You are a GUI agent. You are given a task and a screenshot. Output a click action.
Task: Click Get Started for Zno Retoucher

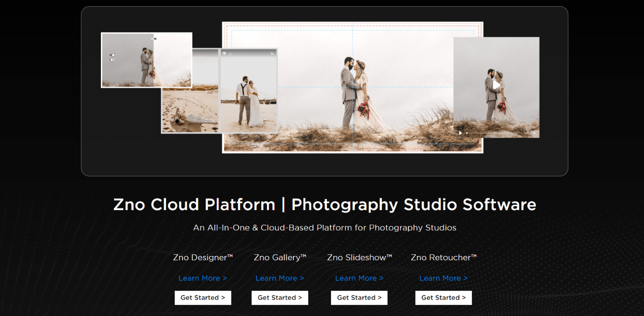click(x=444, y=298)
